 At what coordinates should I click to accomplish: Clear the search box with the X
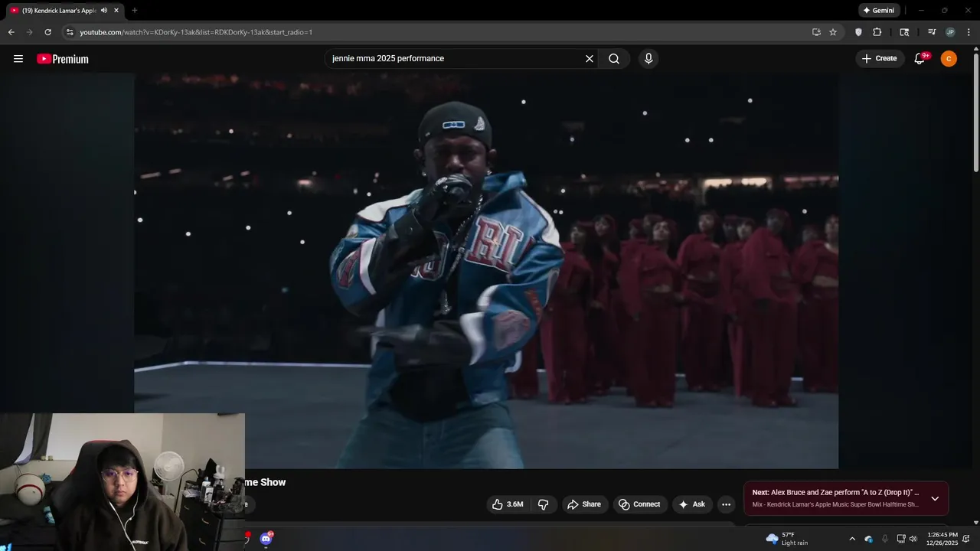pos(590,59)
